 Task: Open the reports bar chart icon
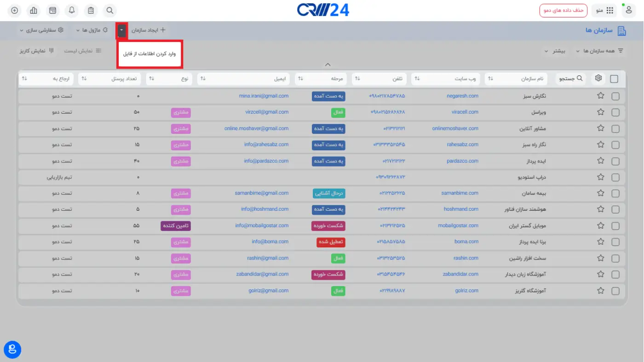34,10
